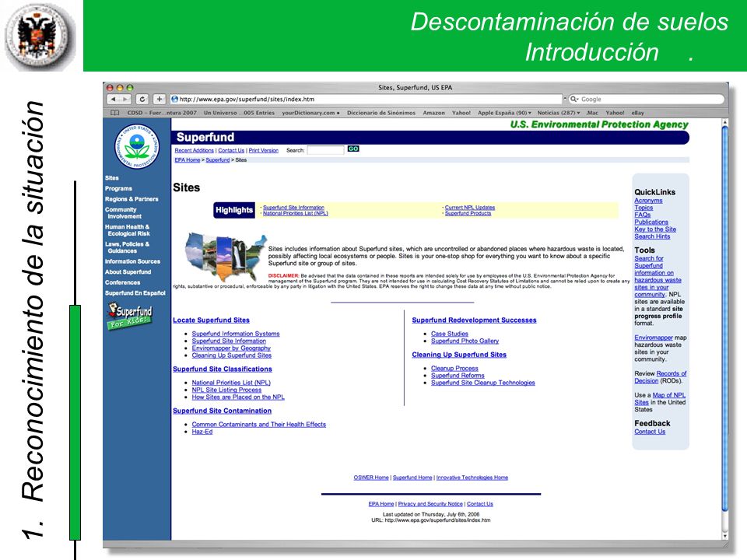The image size is (747, 560).
Task: Select Superfund En Español in sidebar
Action: [135, 293]
